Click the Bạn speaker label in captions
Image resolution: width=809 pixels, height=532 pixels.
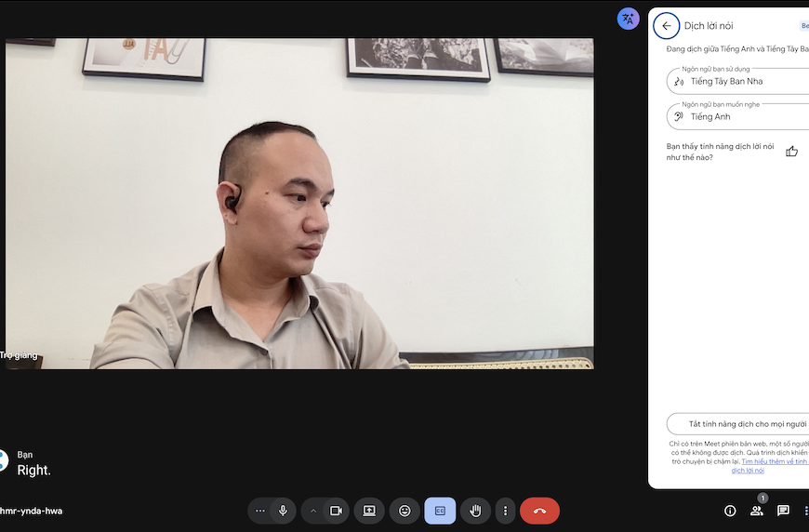[25, 455]
